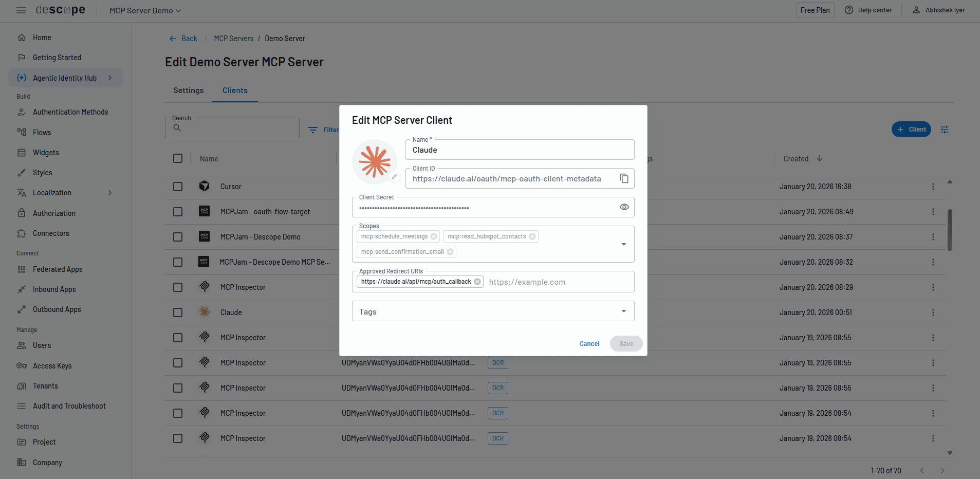Open the Audit and Troubleshoot section
980x479 pixels.
point(69,406)
